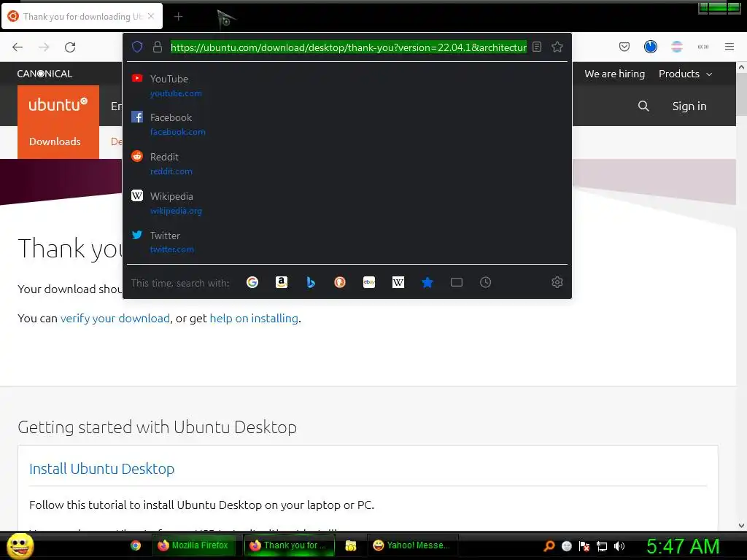Search with eBay this time
This screenshot has width=747, height=560.
tap(369, 282)
